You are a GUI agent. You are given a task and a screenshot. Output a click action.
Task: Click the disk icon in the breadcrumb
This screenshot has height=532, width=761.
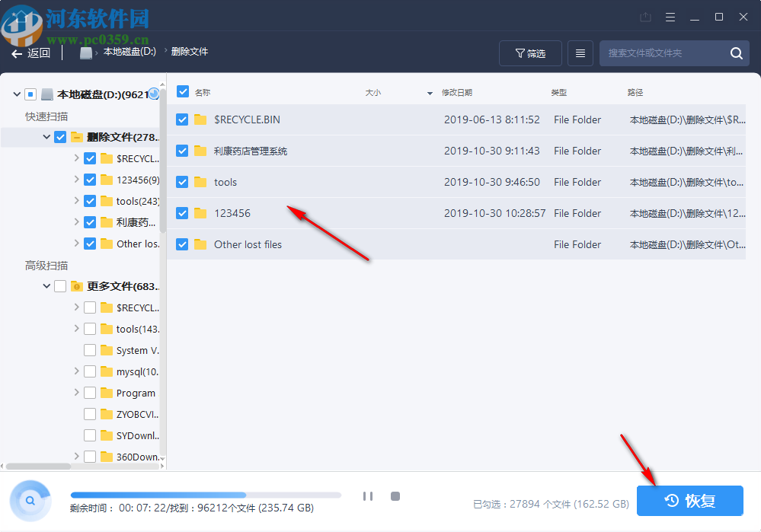coord(85,53)
